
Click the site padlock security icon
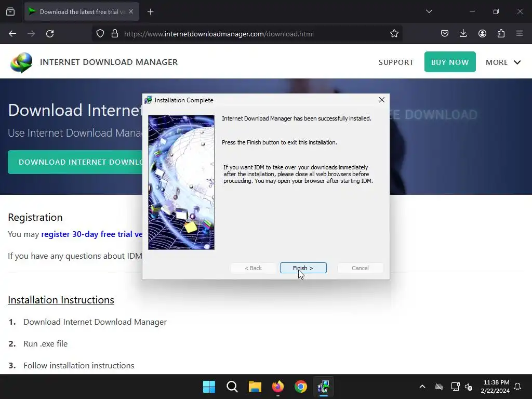tap(115, 34)
